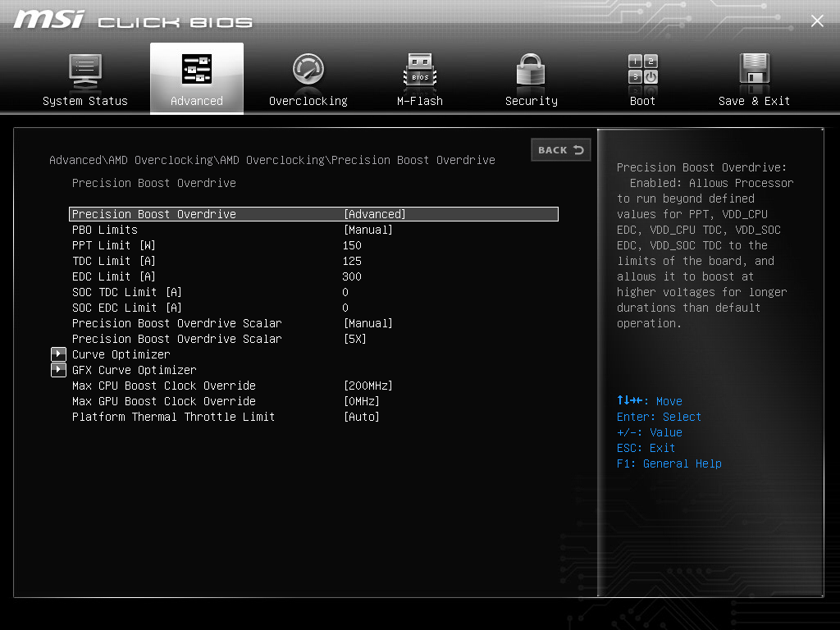This screenshot has width=840, height=630.
Task: Change Platform Thermal Throttle Limit [Auto]
Action: 362,416
